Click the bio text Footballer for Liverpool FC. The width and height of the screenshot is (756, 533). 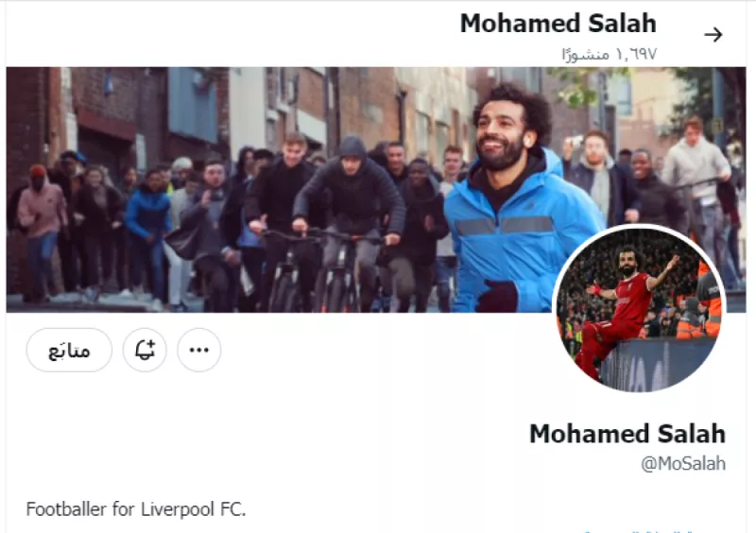click(x=136, y=509)
